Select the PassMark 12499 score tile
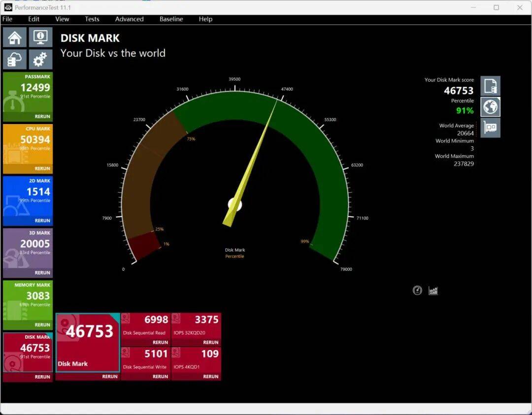Image resolution: width=532 pixels, height=415 pixels. point(28,92)
